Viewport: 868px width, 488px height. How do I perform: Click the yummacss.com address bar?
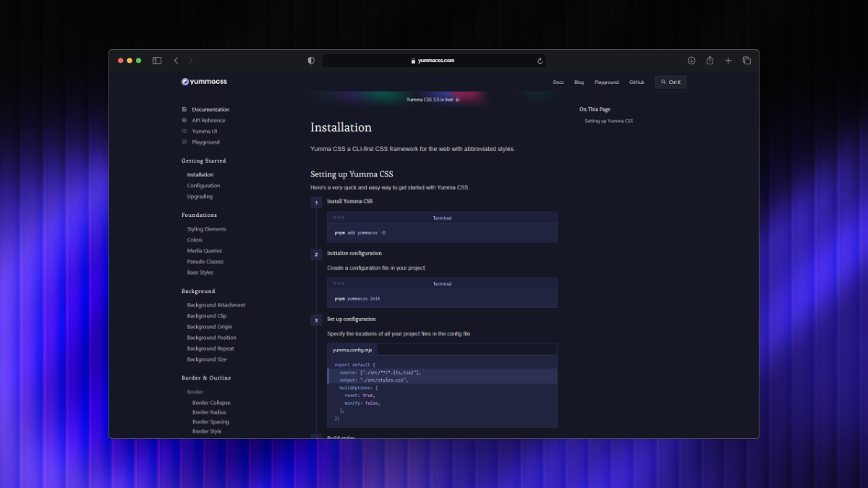[433, 61]
